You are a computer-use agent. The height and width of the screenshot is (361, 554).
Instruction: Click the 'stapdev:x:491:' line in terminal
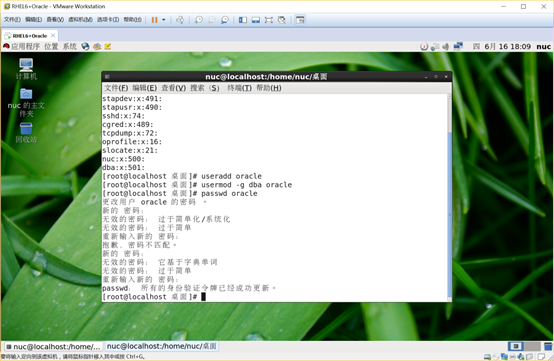pos(132,99)
